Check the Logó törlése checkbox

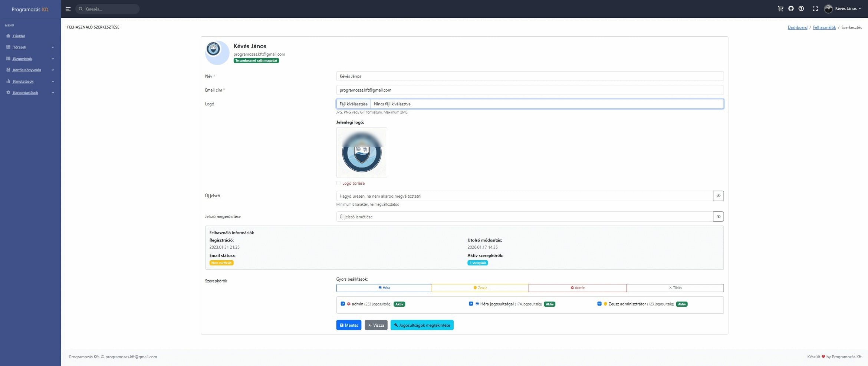coord(338,183)
